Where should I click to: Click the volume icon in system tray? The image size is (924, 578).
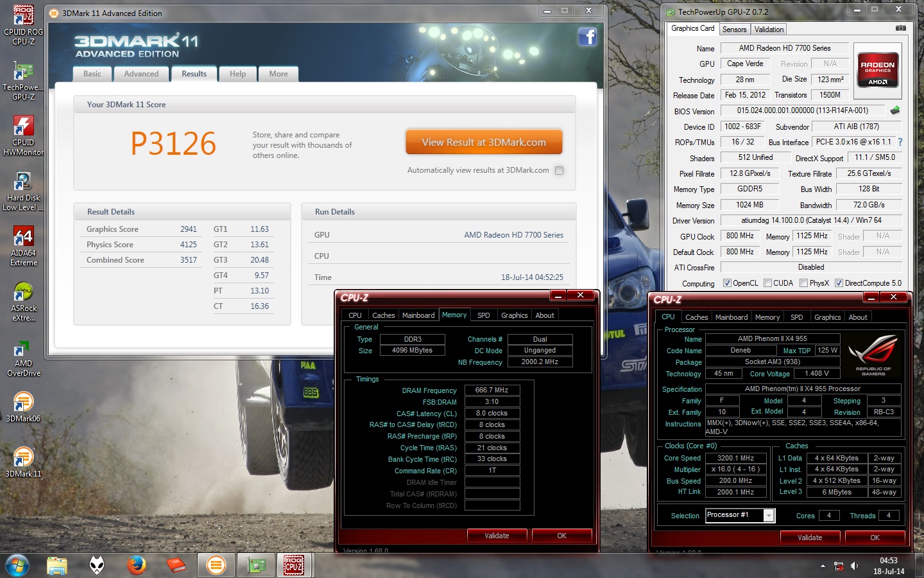855,566
